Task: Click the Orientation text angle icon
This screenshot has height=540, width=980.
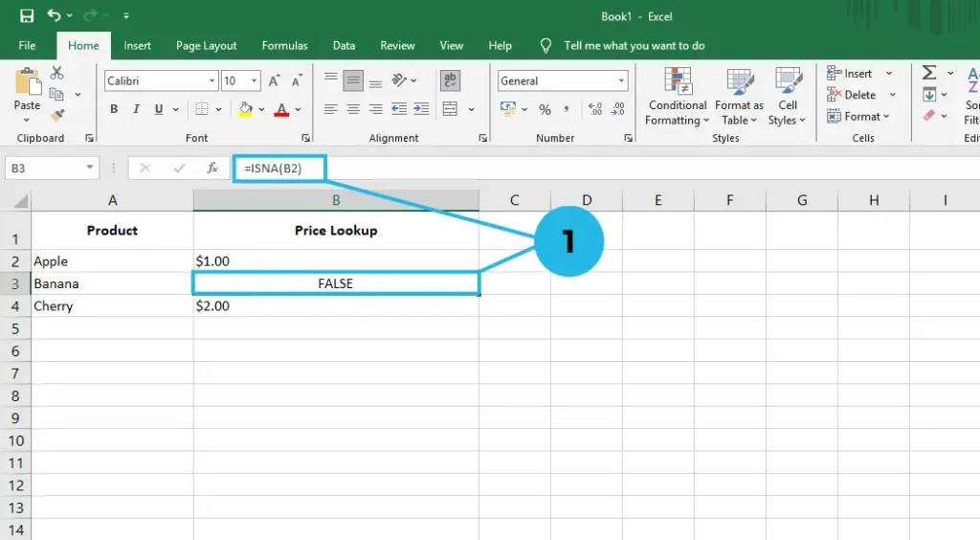Action: point(399,80)
